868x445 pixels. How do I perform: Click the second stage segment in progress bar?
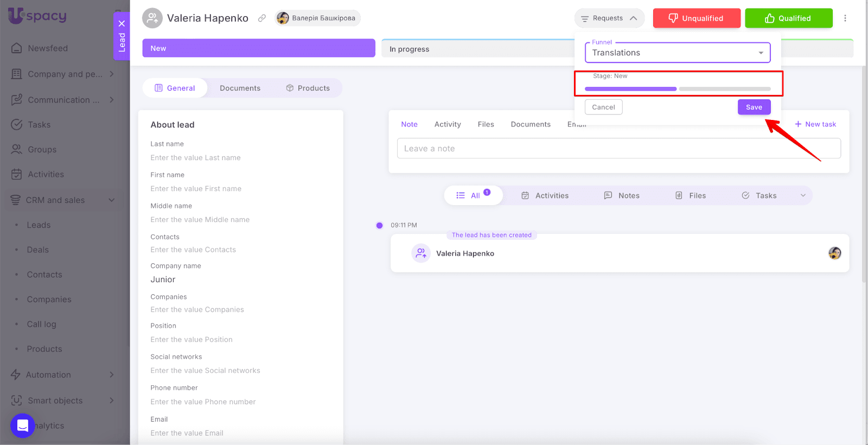(724, 88)
